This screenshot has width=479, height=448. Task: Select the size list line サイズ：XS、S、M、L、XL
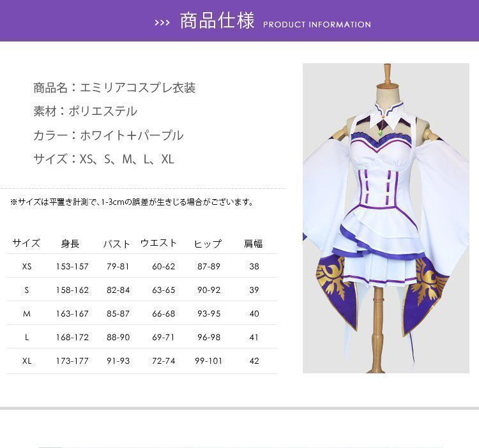tap(104, 159)
